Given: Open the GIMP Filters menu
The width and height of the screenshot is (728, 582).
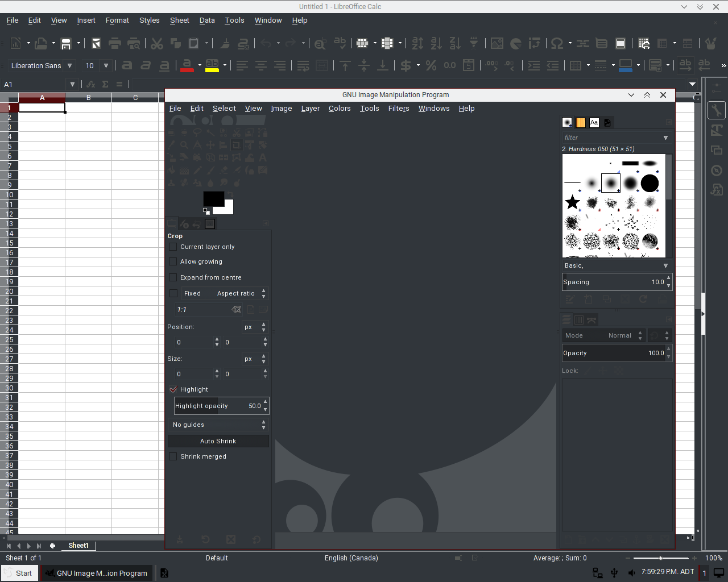Looking at the screenshot, I should click(399, 109).
